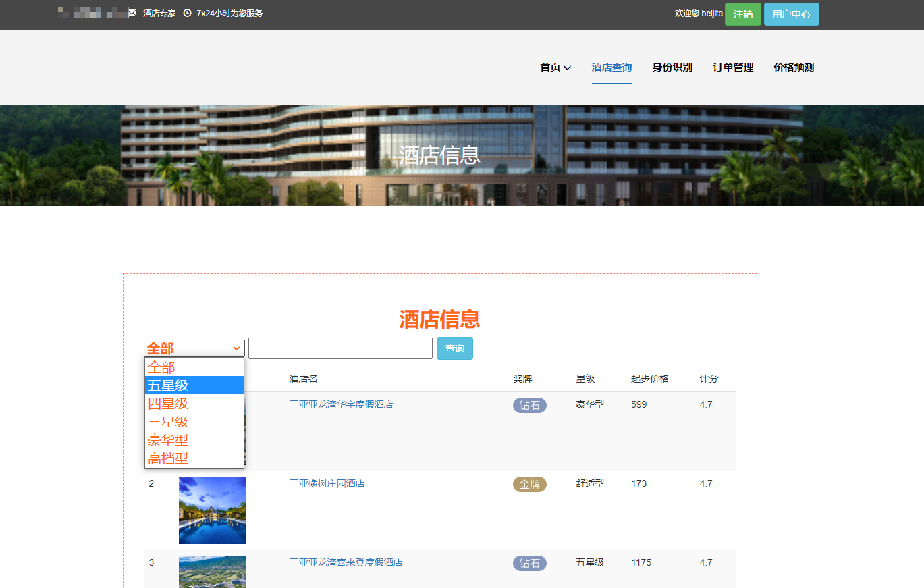
Task: Click 豪华型 cell in 华宇度假酒店 row
Action: 590,404
